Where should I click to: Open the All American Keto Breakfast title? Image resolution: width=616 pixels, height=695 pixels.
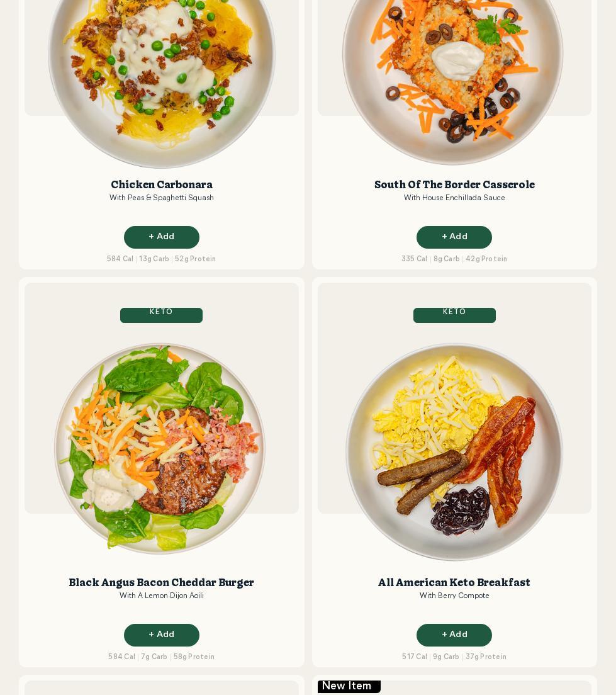pos(454,582)
